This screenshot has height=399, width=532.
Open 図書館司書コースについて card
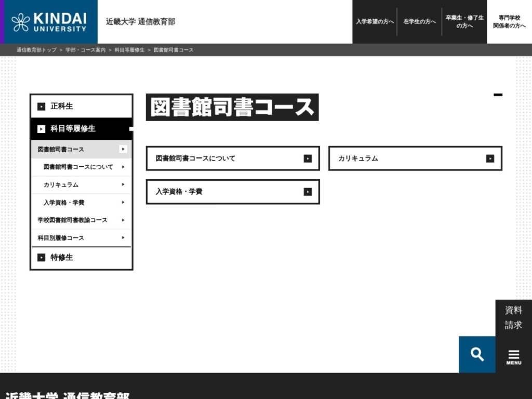[x=233, y=158]
